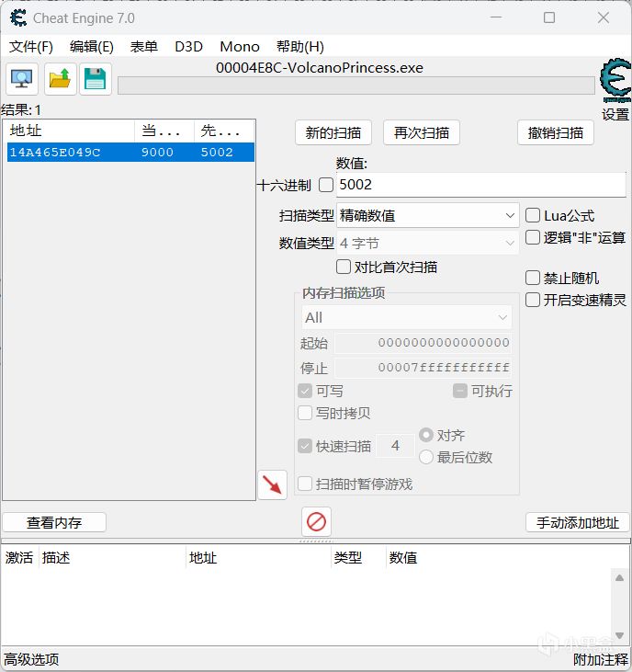632x672 pixels.
Task: Click the 激活 column header in the address table
Action: [19, 558]
